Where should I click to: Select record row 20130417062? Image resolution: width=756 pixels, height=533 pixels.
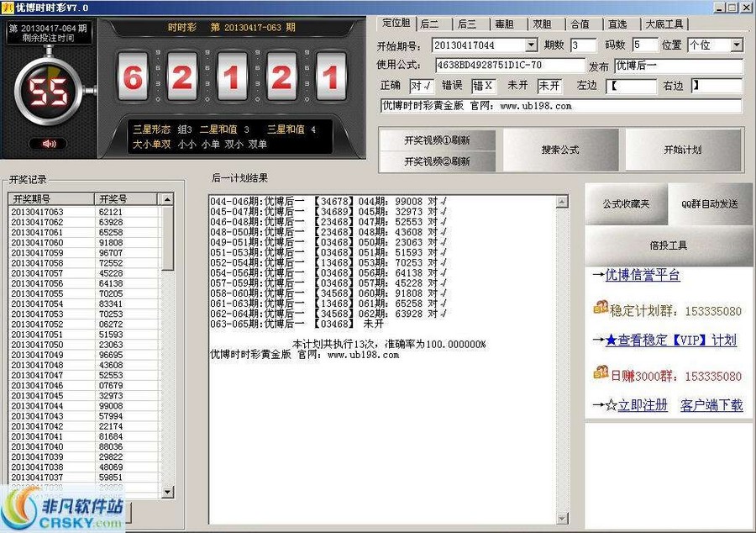click(85, 223)
